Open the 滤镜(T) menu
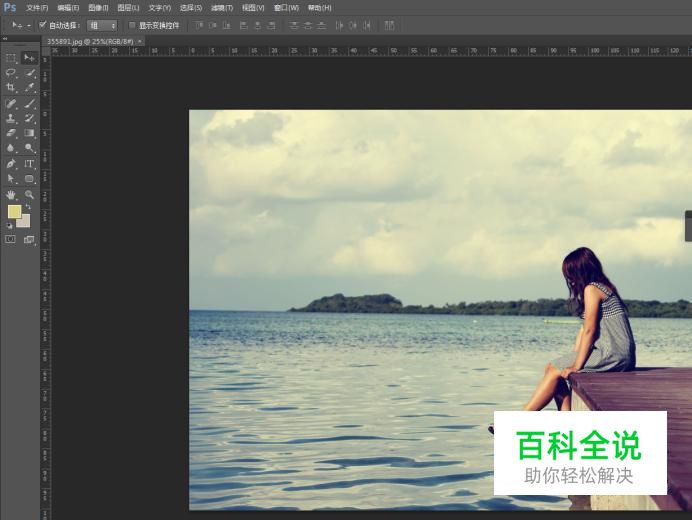Image resolution: width=692 pixels, height=520 pixels. coord(222,8)
